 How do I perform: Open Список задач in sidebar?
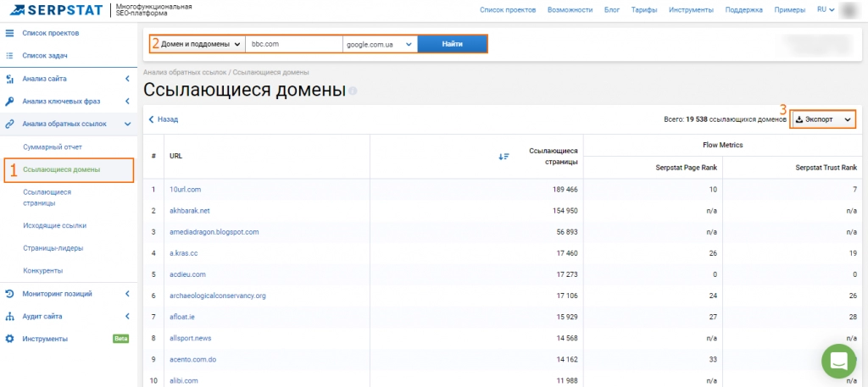(45, 56)
